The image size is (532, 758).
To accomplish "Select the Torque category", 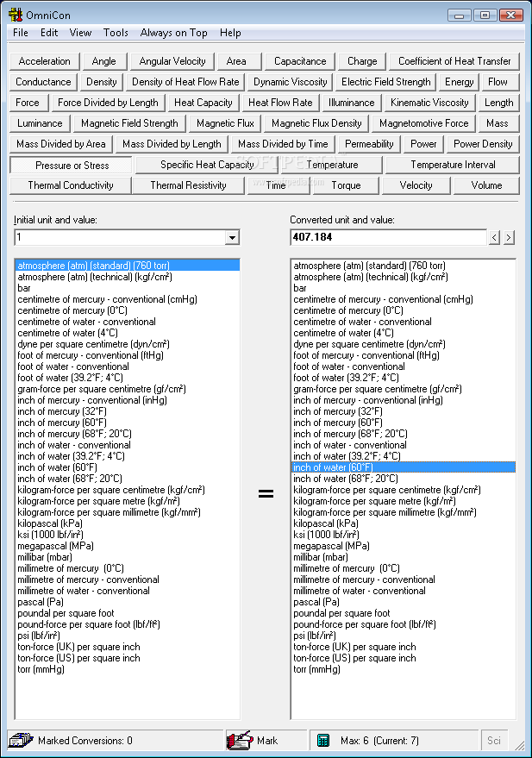I will (x=346, y=185).
